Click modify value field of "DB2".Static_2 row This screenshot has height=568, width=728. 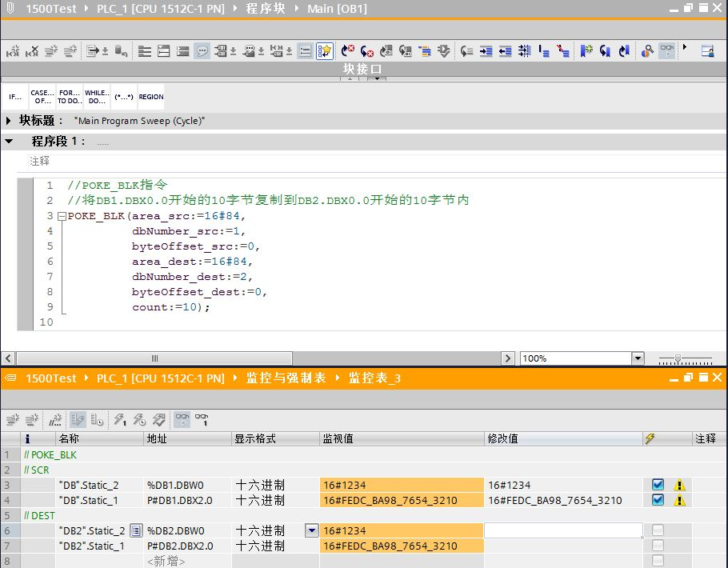click(x=563, y=530)
